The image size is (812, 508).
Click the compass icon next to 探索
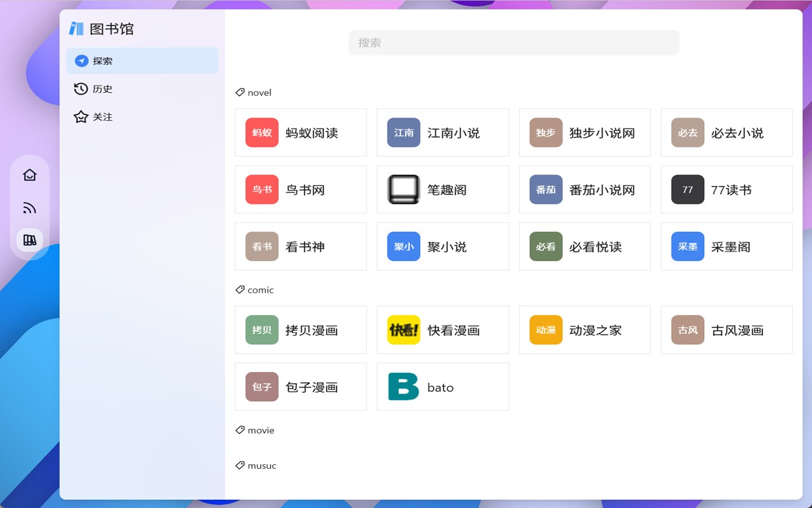pos(81,61)
